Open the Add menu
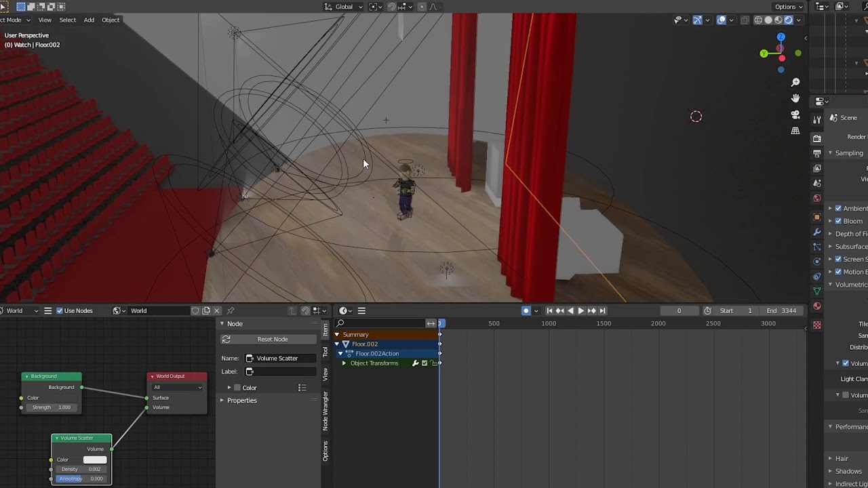868x488 pixels. point(89,20)
